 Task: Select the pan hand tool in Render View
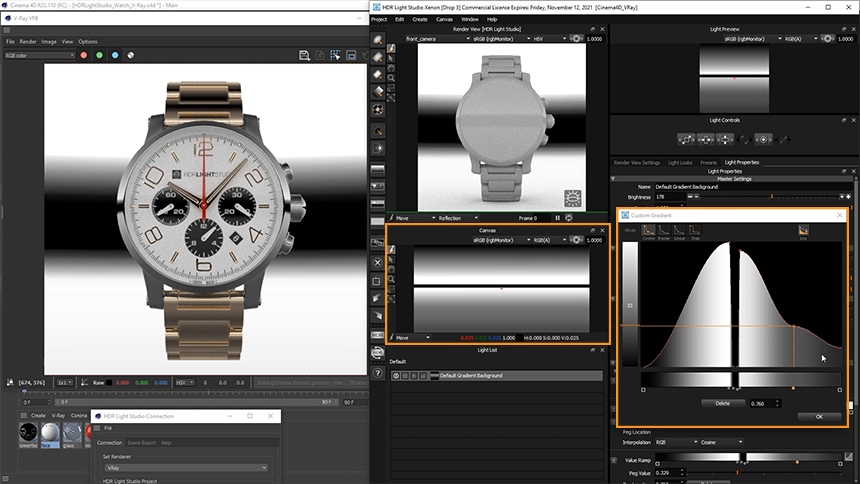(x=391, y=68)
